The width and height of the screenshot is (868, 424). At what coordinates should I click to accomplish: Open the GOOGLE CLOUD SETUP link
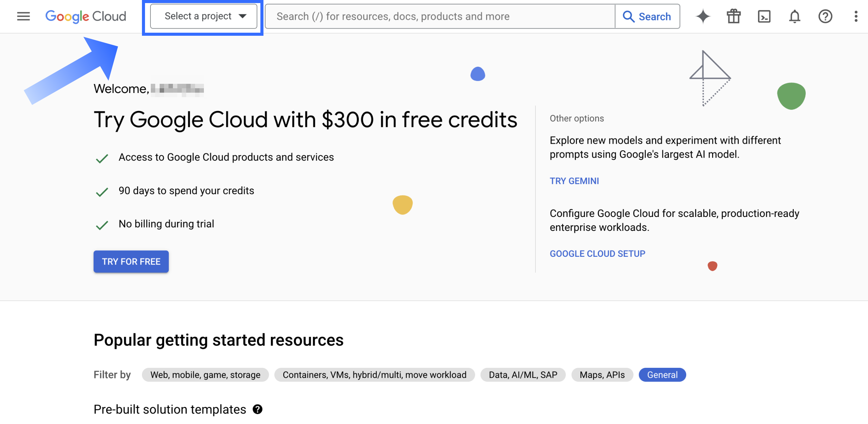point(597,254)
